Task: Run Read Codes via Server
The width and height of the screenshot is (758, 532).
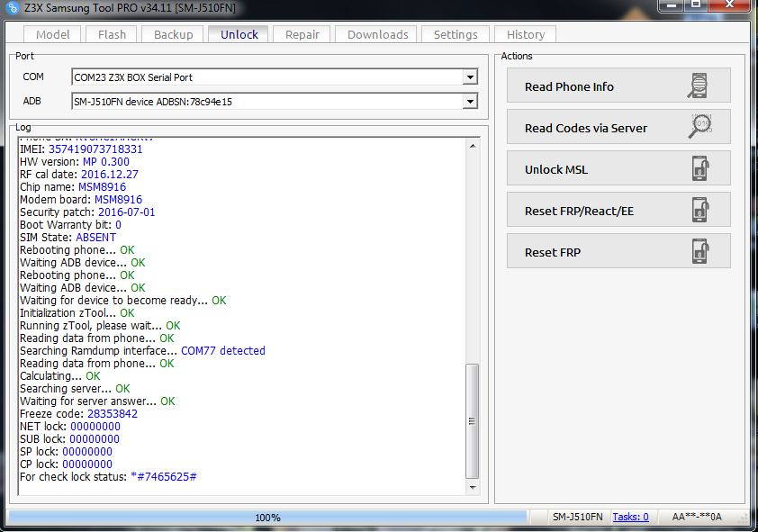Action: tap(618, 127)
